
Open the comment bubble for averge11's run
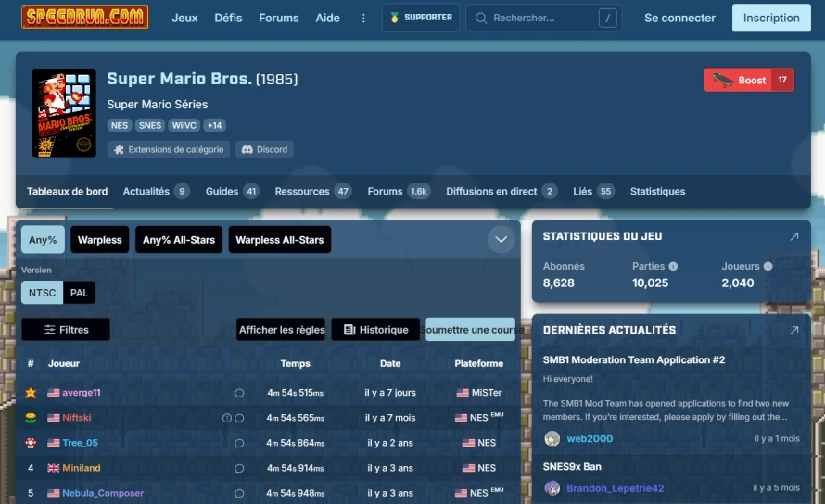pos(239,393)
